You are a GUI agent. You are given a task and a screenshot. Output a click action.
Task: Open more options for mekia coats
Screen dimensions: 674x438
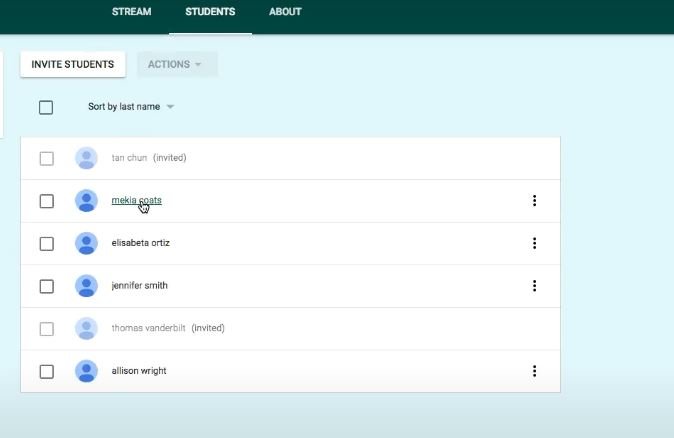tap(534, 200)
